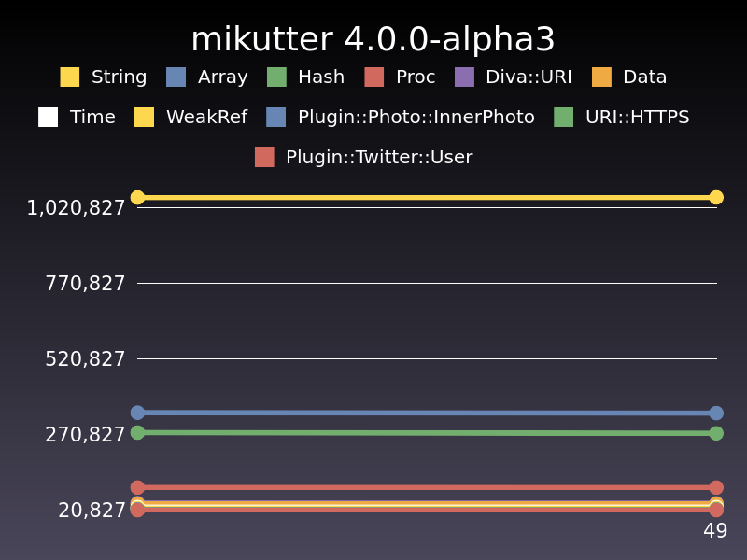The width and height of the screenshot is (747, 560).
Task: Click the yellow String legend swatch
Action: [70, 77]
